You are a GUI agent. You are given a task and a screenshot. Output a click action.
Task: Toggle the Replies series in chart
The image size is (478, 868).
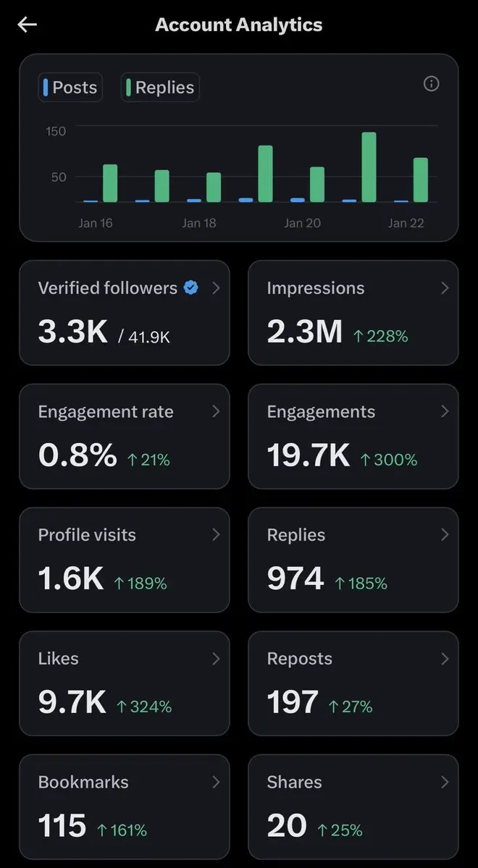160,88
